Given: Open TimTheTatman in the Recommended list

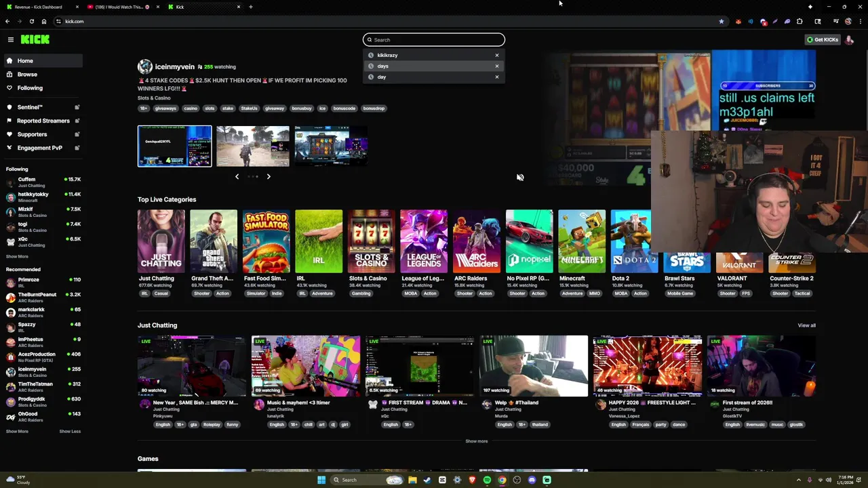Looking at the screenshot, I should [43, 387].
